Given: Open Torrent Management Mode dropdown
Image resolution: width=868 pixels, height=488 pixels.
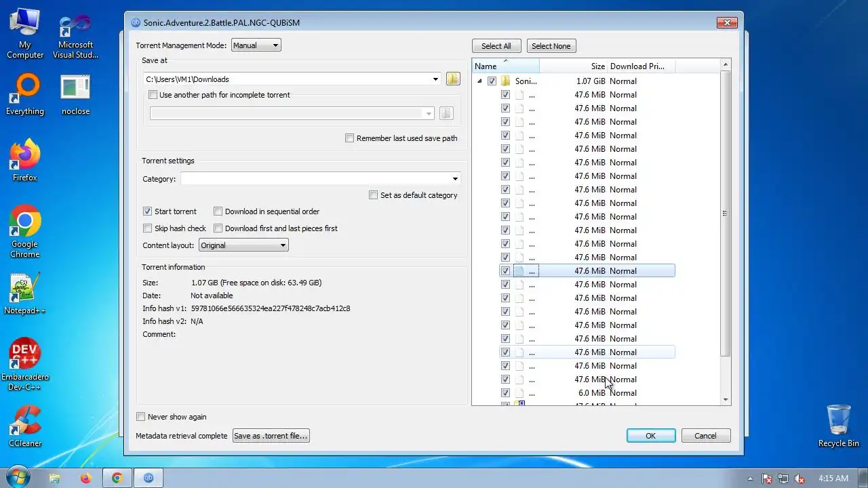Looking at the screenshot, I should click(x=256, y=45).
